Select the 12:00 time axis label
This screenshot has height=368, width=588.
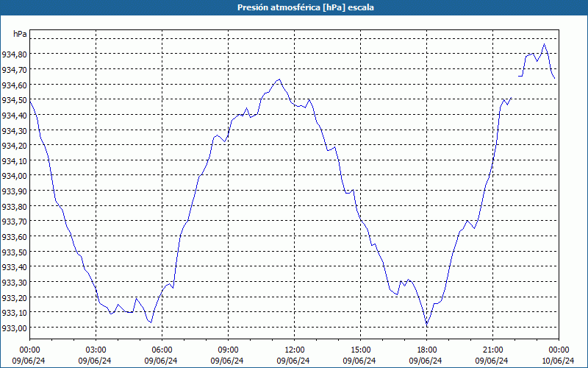pyautogui.click(x=295, y=350)
